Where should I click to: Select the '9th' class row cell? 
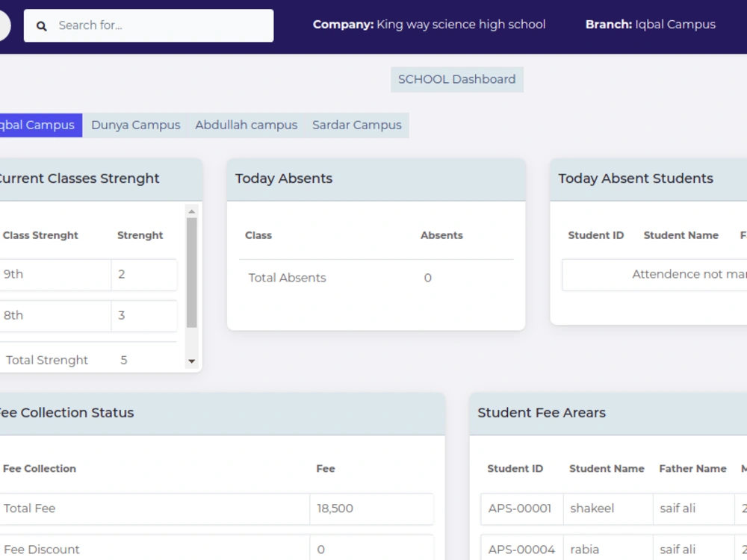(55, 275)
